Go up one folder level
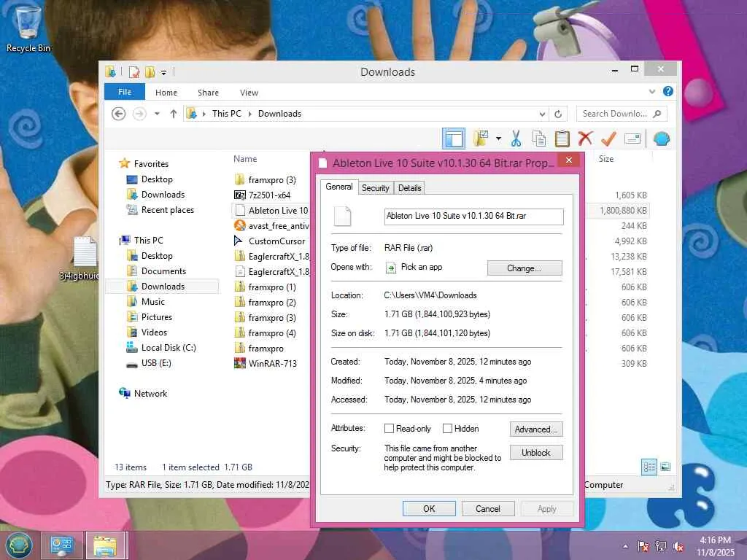747x560 pixels. pos(174,114)
